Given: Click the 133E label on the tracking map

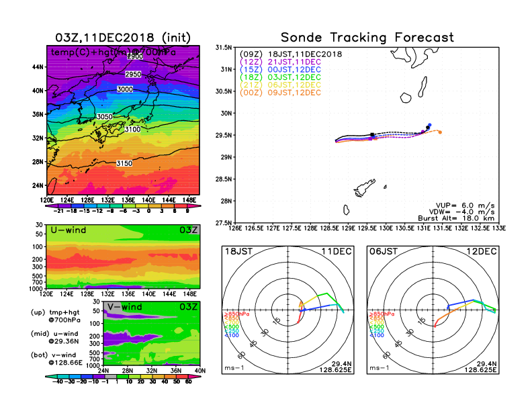Looking at the screenshot, I should [x=499, y=228].
